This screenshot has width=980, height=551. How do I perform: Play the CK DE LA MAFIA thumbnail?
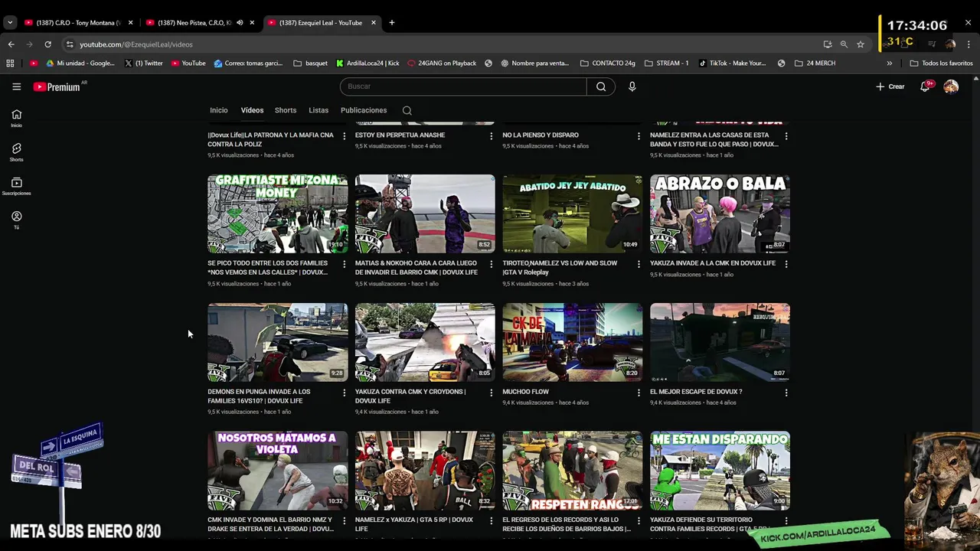point(573,342)
